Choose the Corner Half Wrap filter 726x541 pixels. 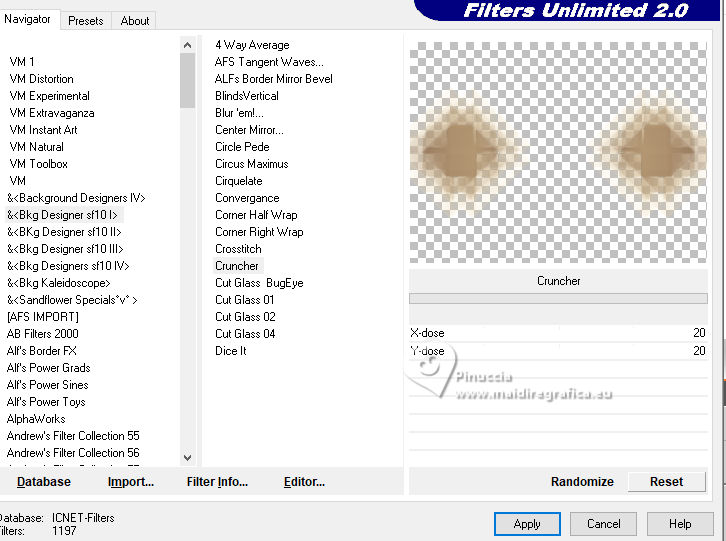pyautogui.click(x=256, y=215)
